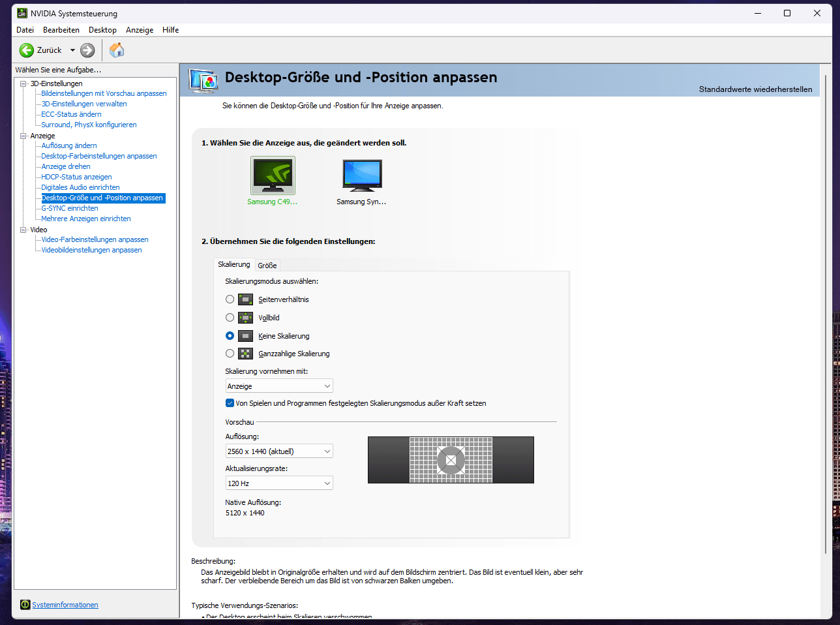Open 3D-Einstellungen verwalten
This screenshot has height=625, width=840.
coord(84,104)
